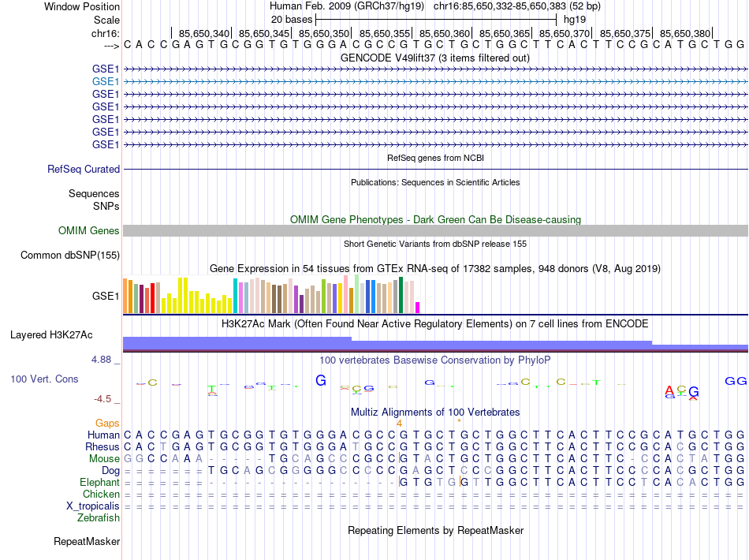The height and width of the screenshot is (560, 749).
Task: Select the Common dbSNP(155) track label
Action: tap(70, 255)
